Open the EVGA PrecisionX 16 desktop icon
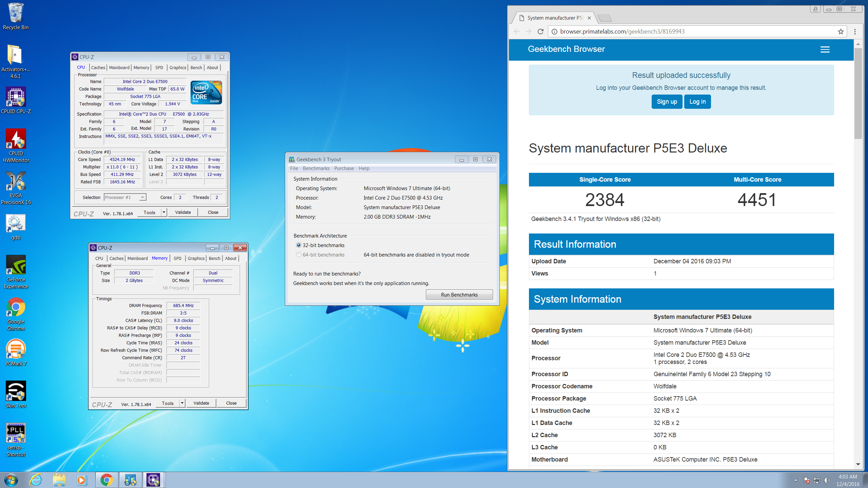The width and height of the screenshot is (868, 488). tap(16, 188)
